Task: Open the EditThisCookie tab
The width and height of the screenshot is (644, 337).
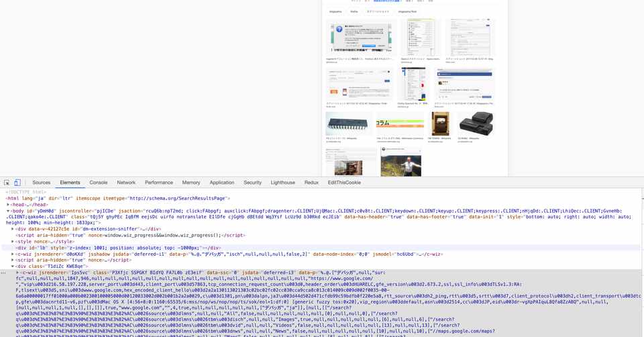Action: 344,183
